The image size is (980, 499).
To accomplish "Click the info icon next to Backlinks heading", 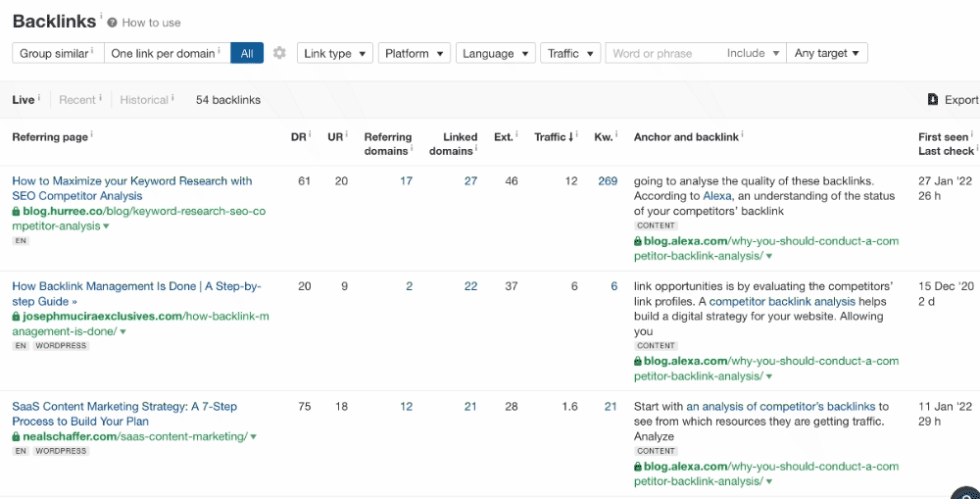I will coord(101,17).
